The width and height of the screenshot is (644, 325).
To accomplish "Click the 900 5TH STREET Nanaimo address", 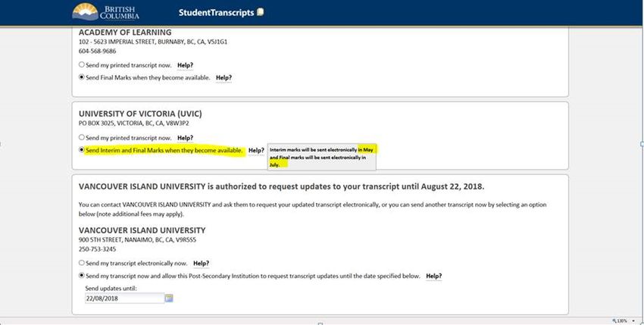I will [138, 240].
